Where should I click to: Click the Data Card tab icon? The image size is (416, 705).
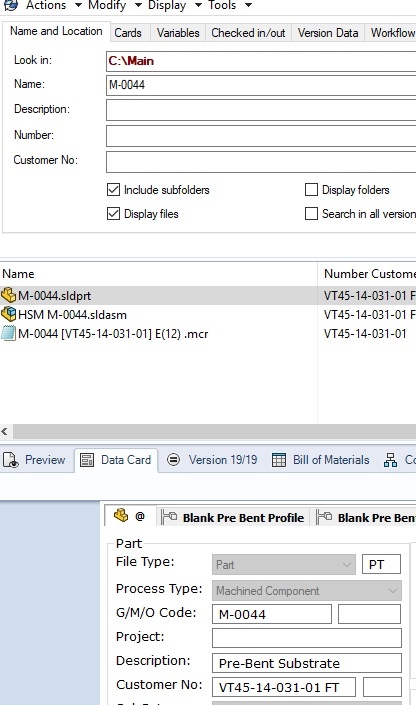pyautogui.click(x=87, y=460)
